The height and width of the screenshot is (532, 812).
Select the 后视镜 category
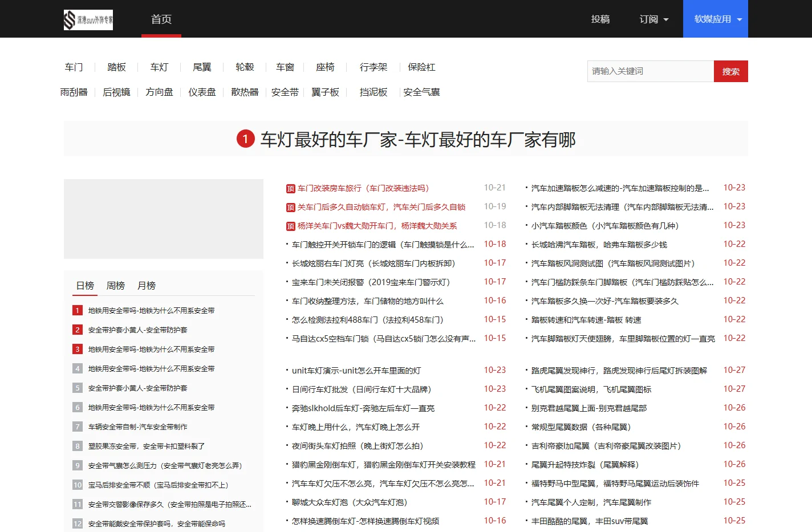117,92
